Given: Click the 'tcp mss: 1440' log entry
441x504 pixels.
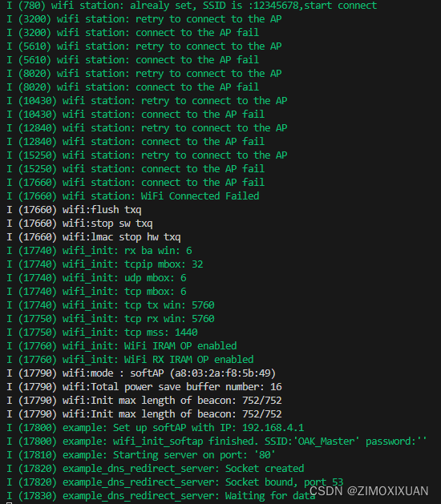Looking at the screenshot, I should [x=102, y=332].
